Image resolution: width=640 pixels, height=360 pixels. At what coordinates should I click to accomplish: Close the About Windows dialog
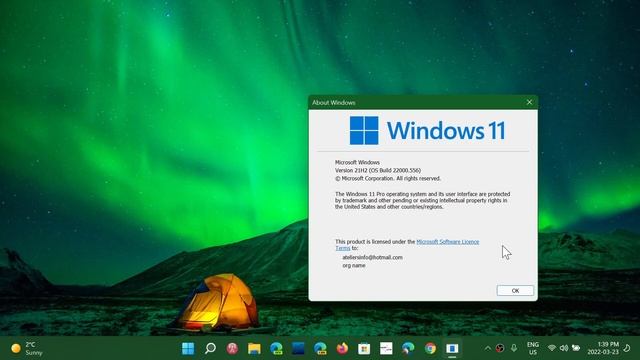pos(529,102)
